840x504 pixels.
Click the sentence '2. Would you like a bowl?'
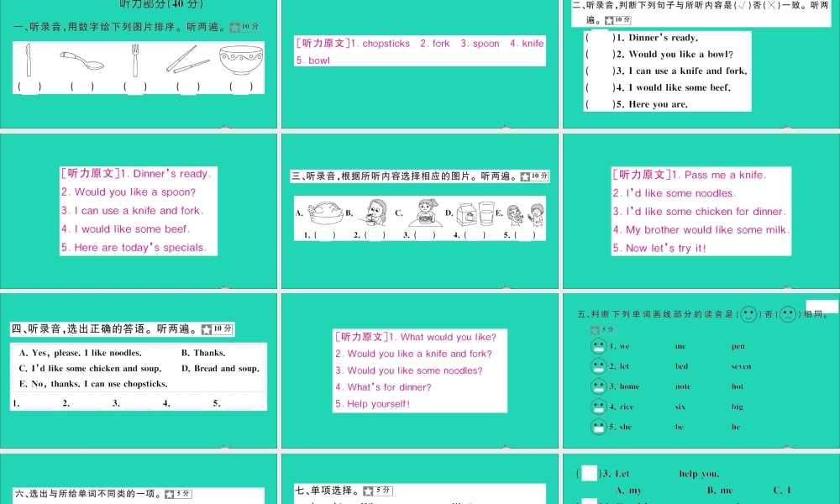pyautogui.click(x=675, y=54)
